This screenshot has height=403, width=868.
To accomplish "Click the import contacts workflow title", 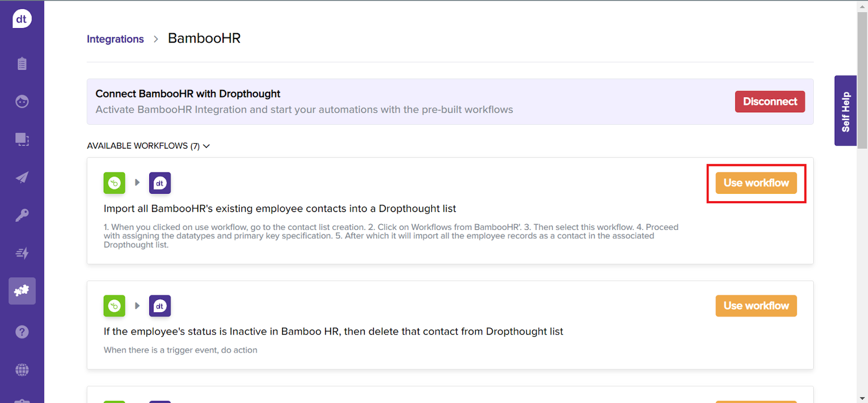I will [279, 209].
